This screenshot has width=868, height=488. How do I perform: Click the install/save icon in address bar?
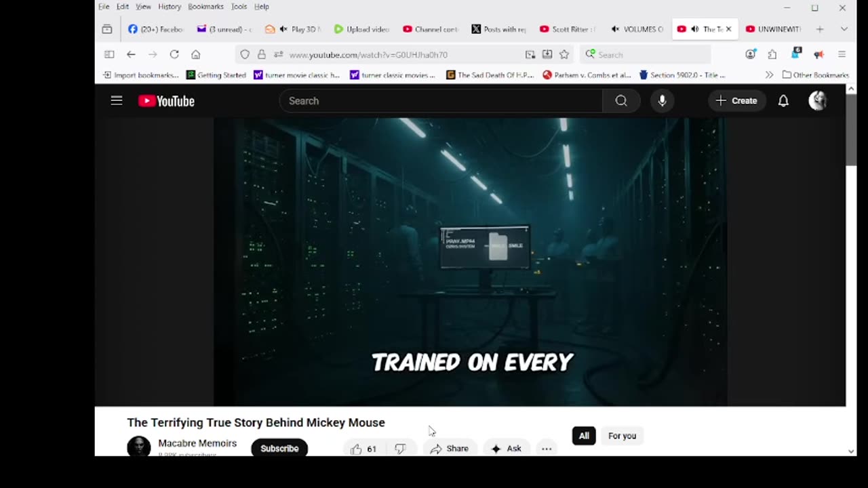point(547,54)
